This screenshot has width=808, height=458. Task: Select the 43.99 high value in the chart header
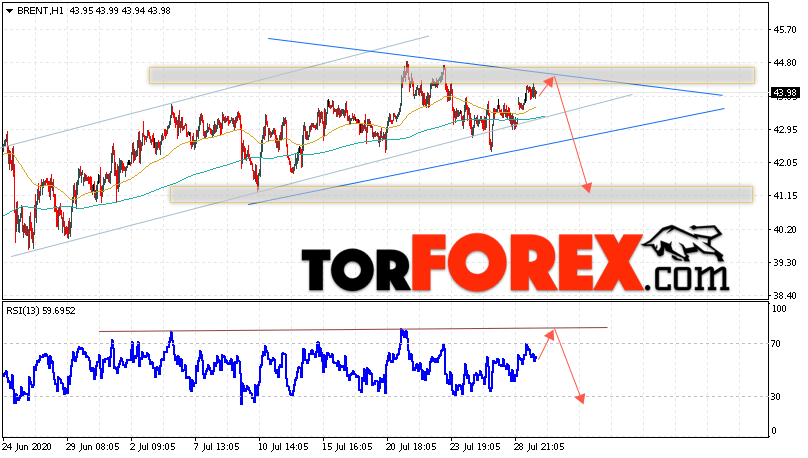[x=107, y=11]
